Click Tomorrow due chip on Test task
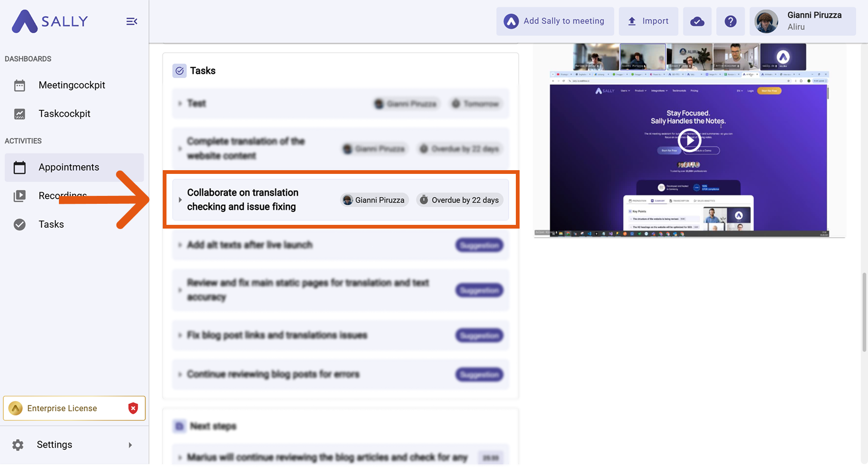 click(476, 104)
